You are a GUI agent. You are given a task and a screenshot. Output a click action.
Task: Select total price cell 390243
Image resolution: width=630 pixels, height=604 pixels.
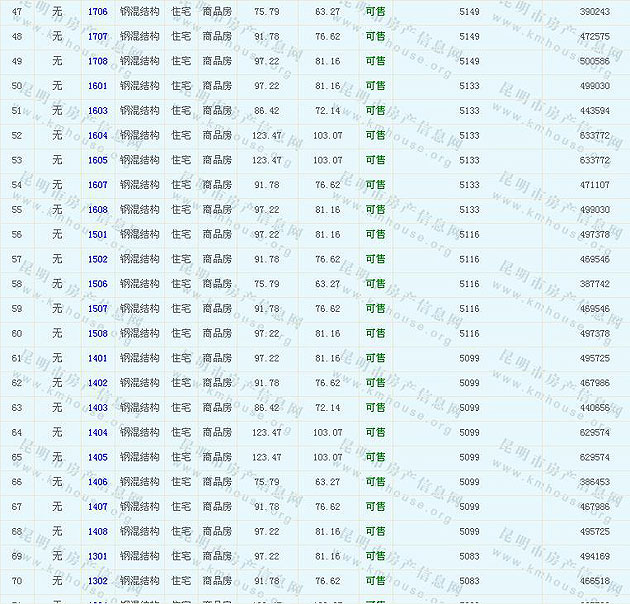(x=595, y=11)
